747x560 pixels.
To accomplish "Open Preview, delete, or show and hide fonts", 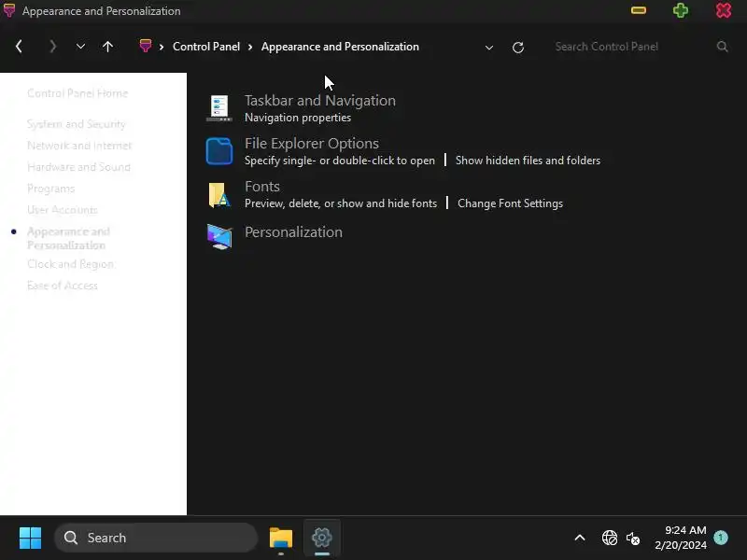I will pyautogui.click(x=341, y=203).
